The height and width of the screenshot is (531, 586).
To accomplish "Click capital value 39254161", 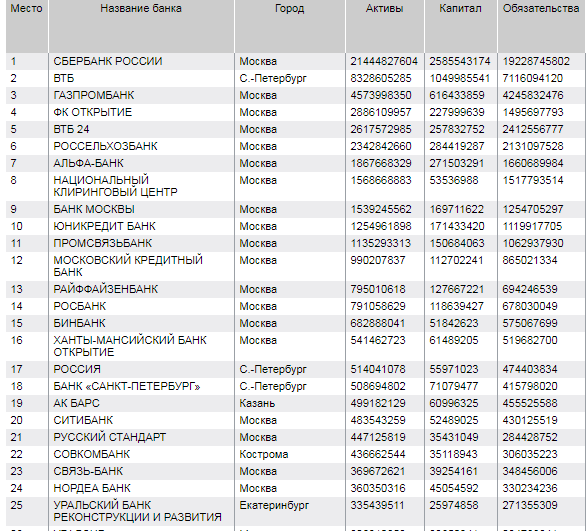I will [x=453, y=471].
